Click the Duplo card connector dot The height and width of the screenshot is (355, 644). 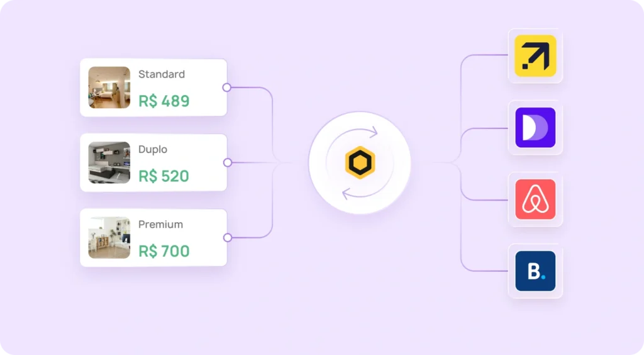pos(228,162)
